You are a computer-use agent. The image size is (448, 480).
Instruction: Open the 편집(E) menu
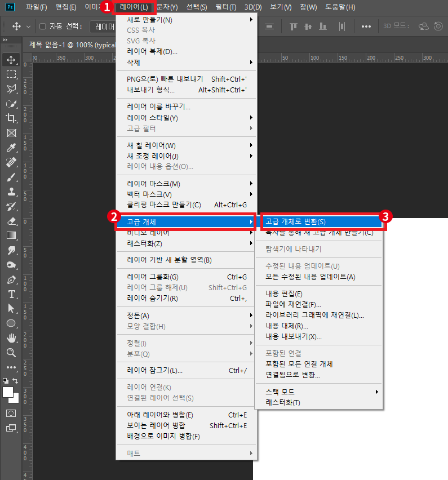coord(66,7)
